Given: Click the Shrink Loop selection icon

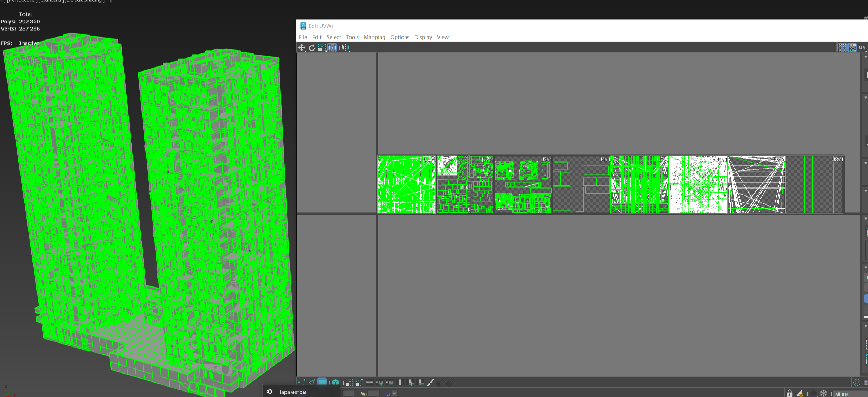Looking at the screenshot, I should (390, 382).
